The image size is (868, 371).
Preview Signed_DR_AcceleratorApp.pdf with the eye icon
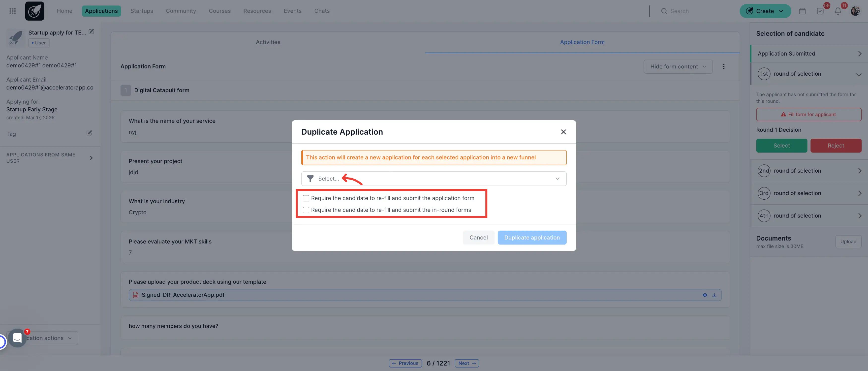point(705,295)
